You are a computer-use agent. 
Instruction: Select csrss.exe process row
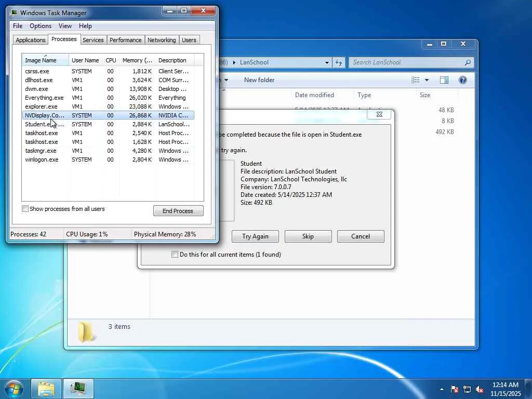click(x=108, y=71)
